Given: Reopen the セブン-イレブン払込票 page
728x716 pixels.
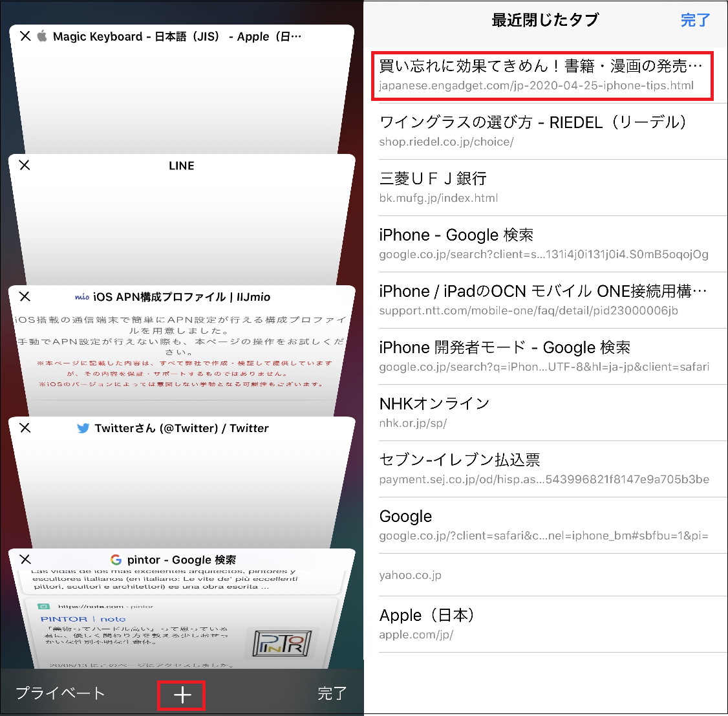Looking at the screenshot, I should [x=542, y=469].
